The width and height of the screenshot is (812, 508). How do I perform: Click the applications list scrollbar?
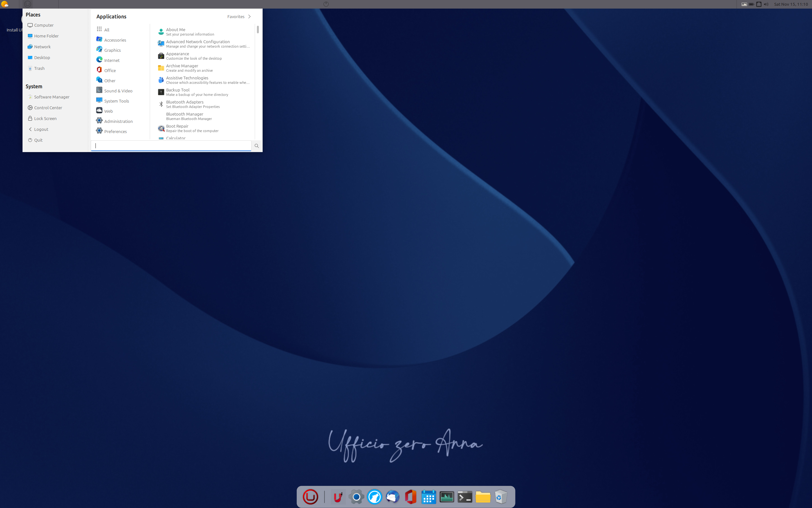[258, 30]
